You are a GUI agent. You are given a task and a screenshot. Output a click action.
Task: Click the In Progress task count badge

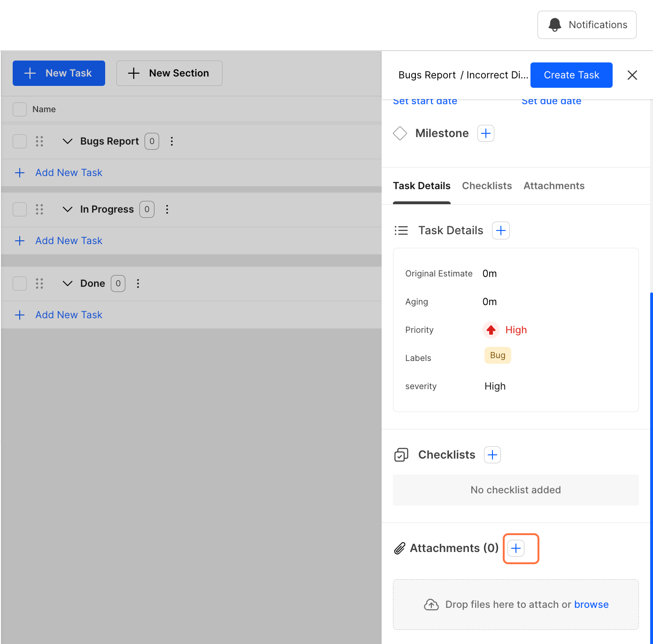tap(147, 209)
